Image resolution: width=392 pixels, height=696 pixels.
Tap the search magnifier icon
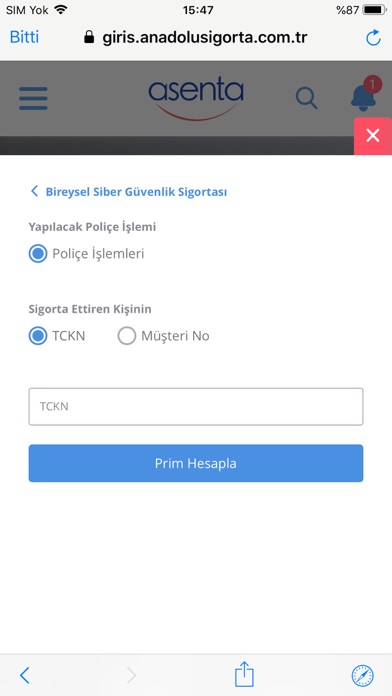point(306,98)
